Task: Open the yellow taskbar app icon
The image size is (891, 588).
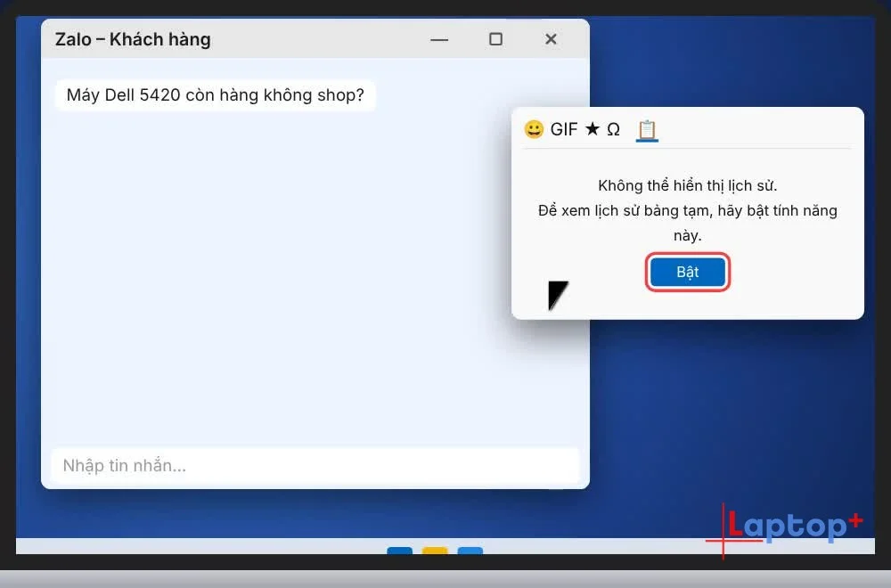Action: [x=435, y=551]
